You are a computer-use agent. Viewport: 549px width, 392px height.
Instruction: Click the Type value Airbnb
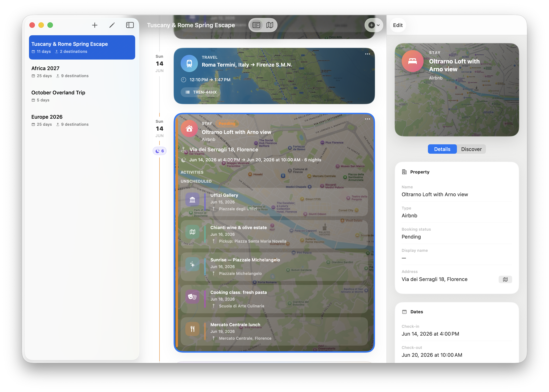point(409,216)
